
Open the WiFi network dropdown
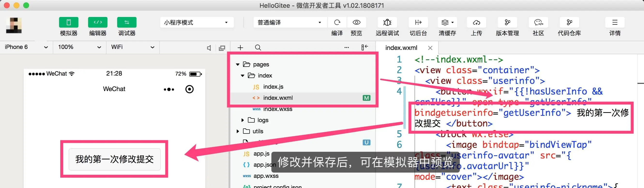133,47
